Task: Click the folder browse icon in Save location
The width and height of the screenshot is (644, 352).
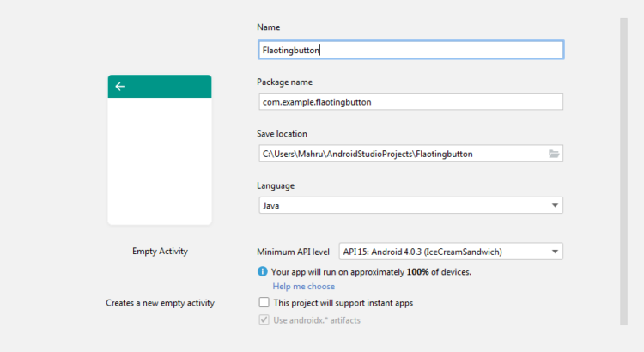Action: [554, 154]
